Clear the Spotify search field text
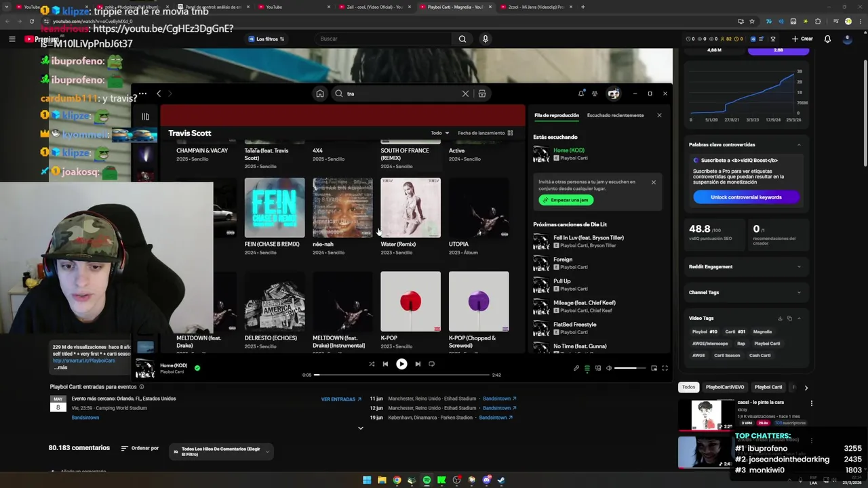 click(465, 94)
